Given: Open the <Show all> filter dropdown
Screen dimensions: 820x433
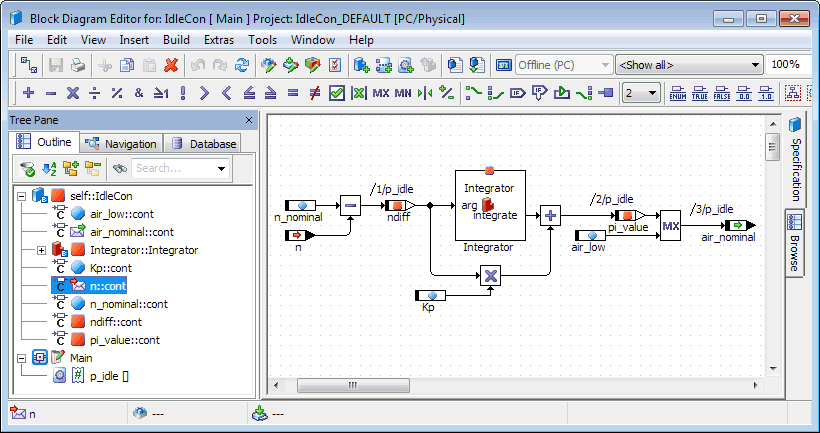Looking at the screenshot, I should (689, 65).
